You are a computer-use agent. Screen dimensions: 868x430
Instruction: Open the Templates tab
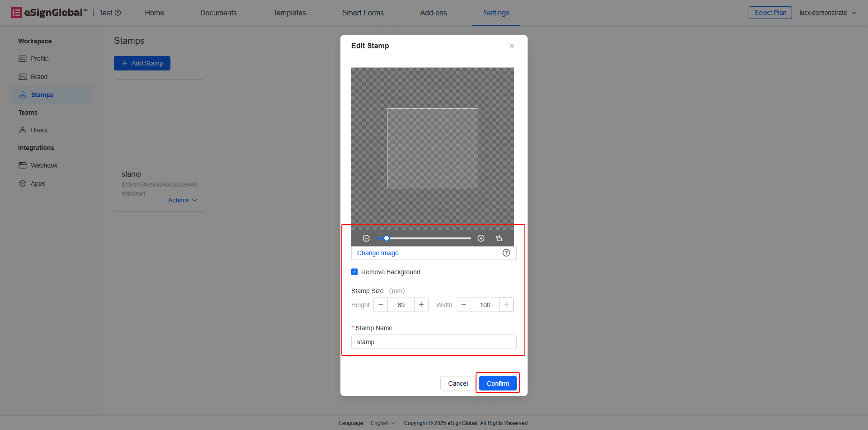(289, 13)
